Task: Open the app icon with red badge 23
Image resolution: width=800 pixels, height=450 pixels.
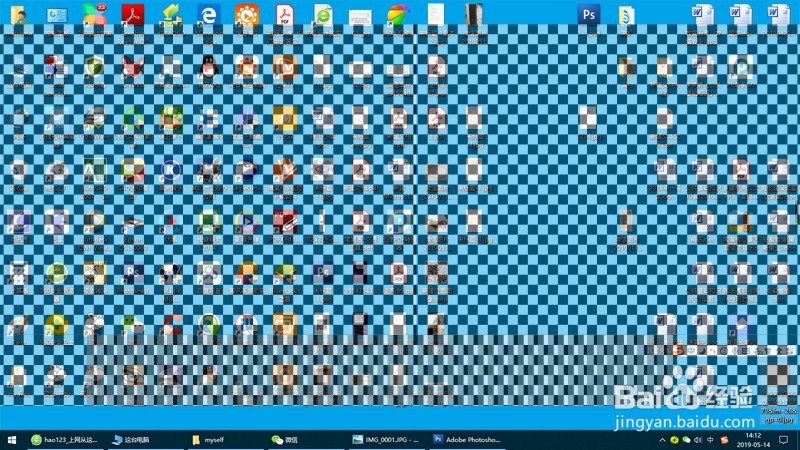Action: [x=95, y=15]
